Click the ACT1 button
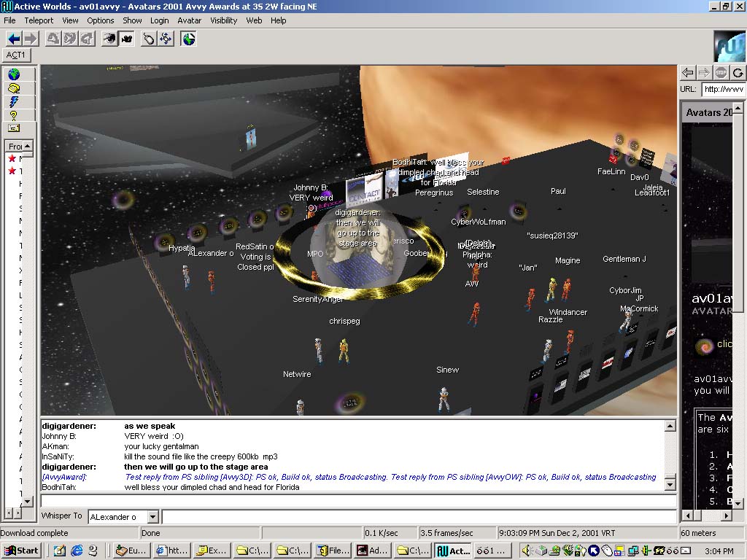This screenshot has width=747, height=560. coord(15,55)
